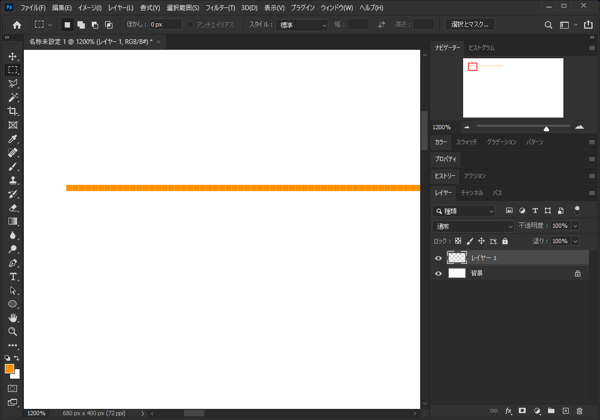Viewport: 600px width, 420px height.
Task: Open the 塗り fill dropdown arrow
Action: 575,241
